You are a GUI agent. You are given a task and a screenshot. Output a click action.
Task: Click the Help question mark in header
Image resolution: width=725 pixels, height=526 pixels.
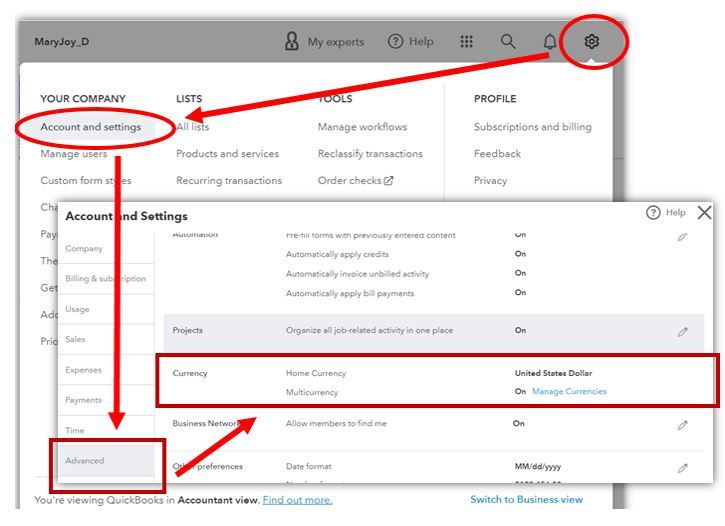pos(395,41)
